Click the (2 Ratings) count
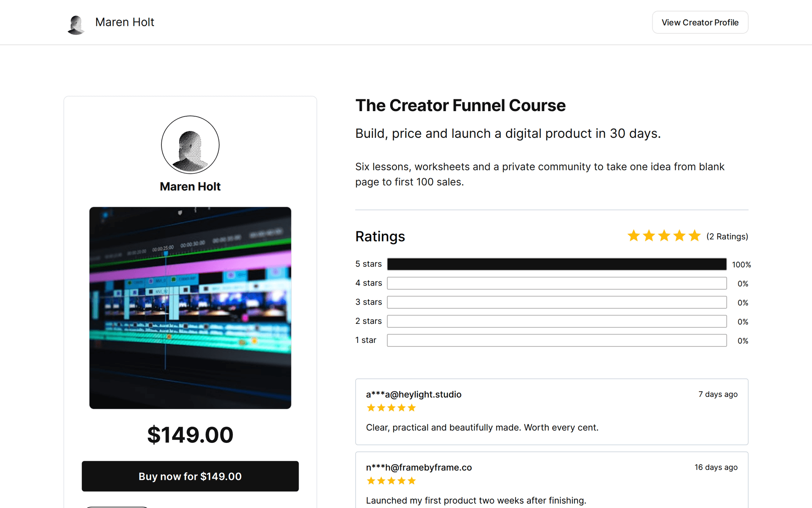 [727, 237]
